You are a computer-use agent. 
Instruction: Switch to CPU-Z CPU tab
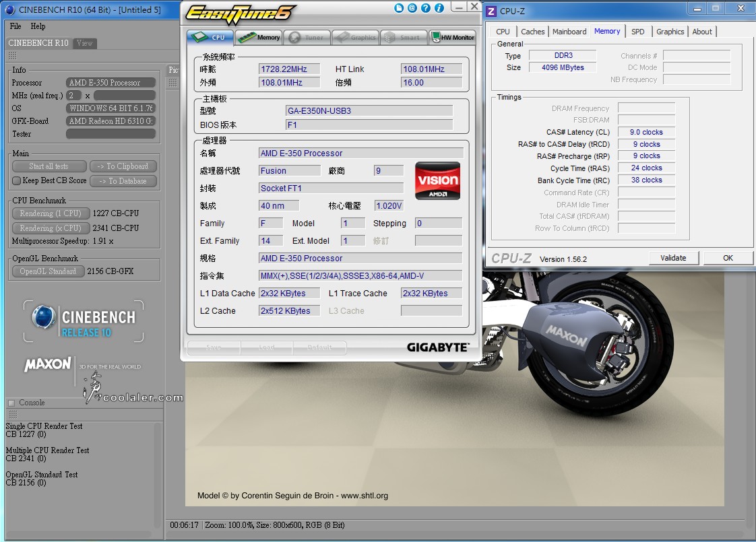click(x=503, y=32)
